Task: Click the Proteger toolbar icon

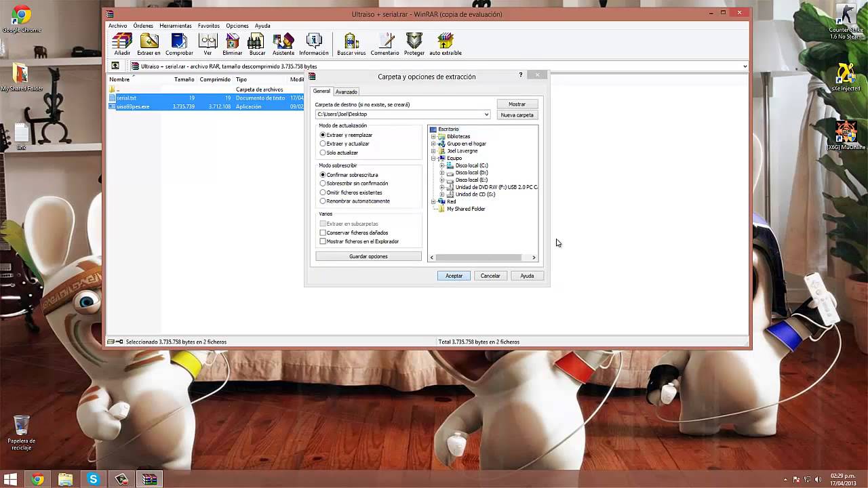Action: click(414, 44)
